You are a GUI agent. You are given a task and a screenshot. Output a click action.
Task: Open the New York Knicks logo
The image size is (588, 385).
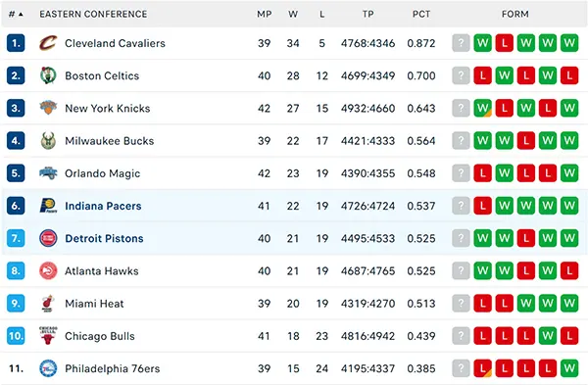pos(48,108)
